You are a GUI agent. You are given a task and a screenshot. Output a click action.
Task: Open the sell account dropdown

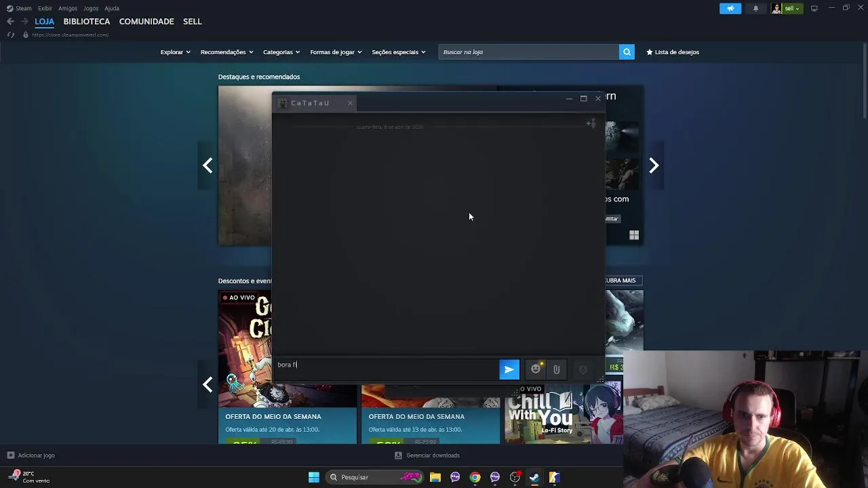792,8
